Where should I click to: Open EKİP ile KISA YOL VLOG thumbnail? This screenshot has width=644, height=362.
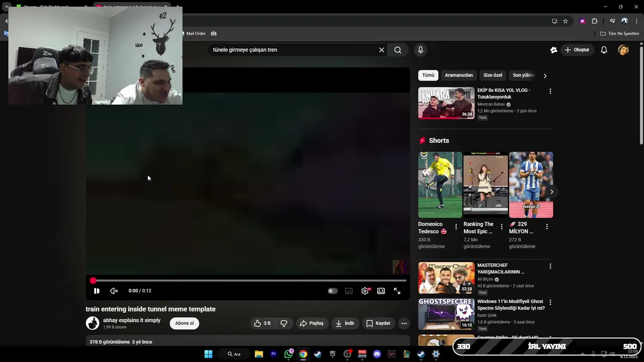[x=446, y=103]
